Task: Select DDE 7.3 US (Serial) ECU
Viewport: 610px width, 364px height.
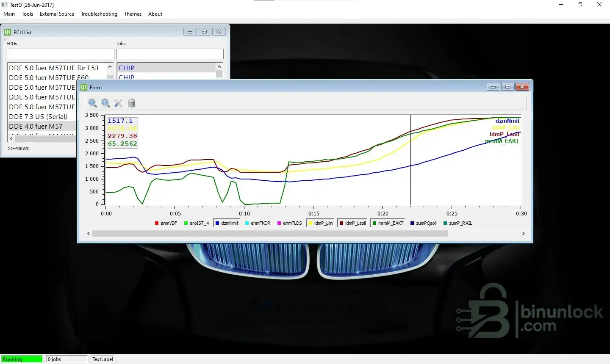Action: coord(38,116)
